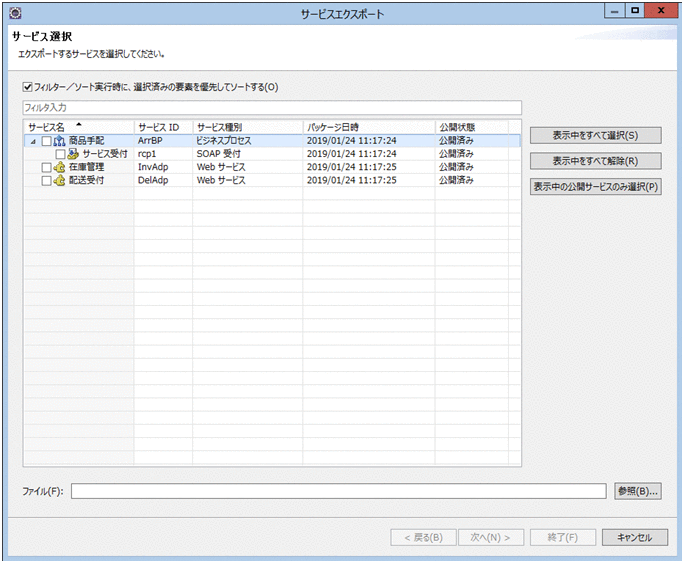Check the 配送受付 service checkbox
The width and height of the screenshot is (685, 565).
46,180
